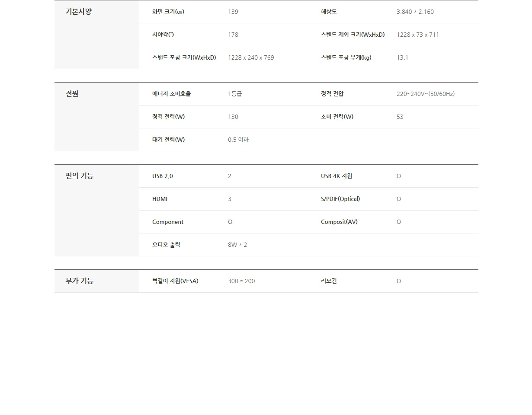Screen dimensions: 532x415
Task: Click the 스탠드 포함 크기 value 1228 x 240 x 769
Action: coord(250,57)
